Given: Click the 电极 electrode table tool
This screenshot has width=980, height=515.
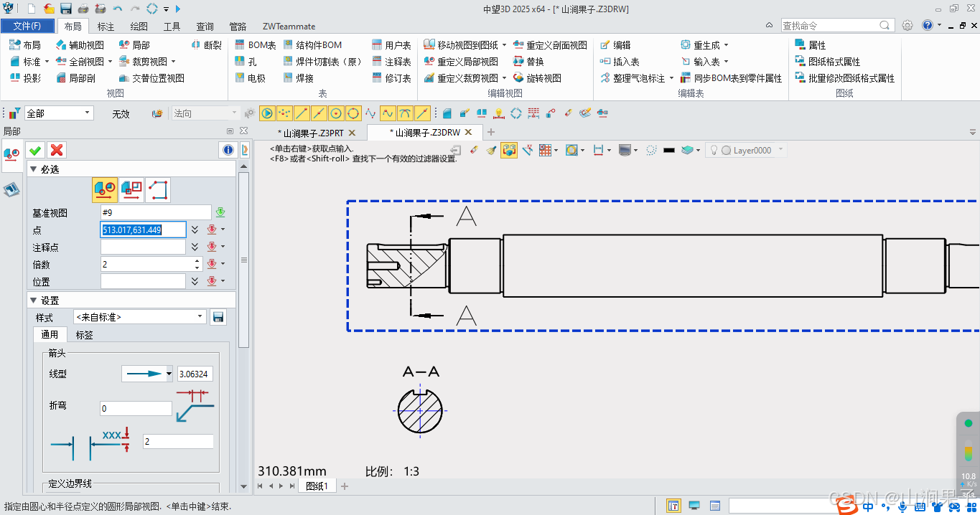Looking at the screenshot, I should 250,78.
